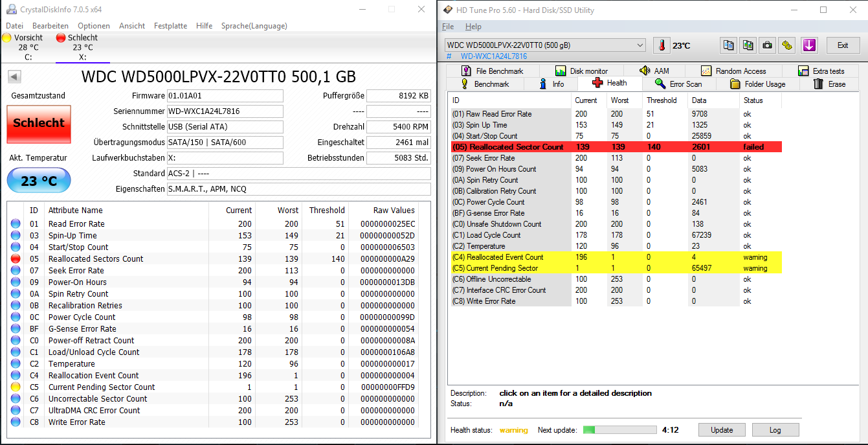Open the Ansicht menu
868x445 pixels.
pos(132,26)
